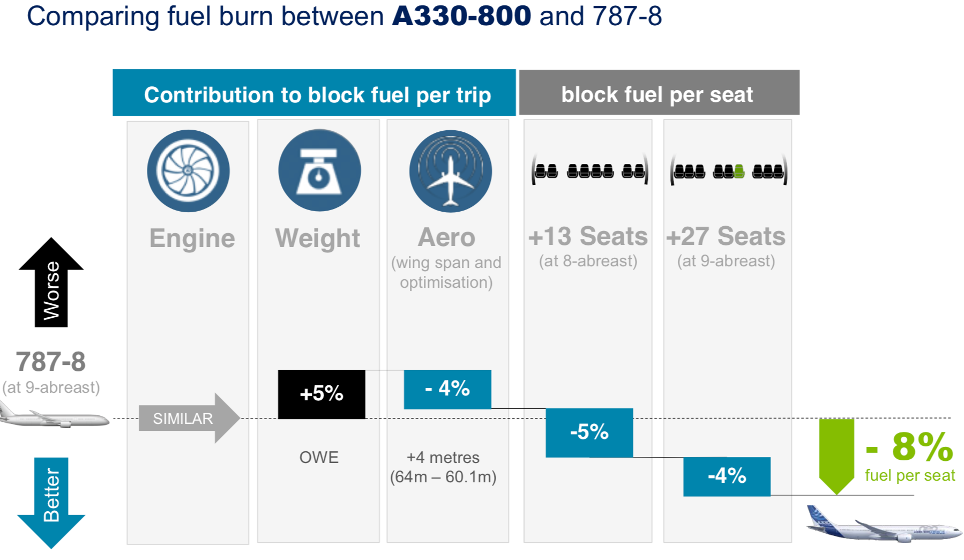Screen dimensions: 964x560
Task: Click the blue -4% Aero box
Action: pos(447,389)
